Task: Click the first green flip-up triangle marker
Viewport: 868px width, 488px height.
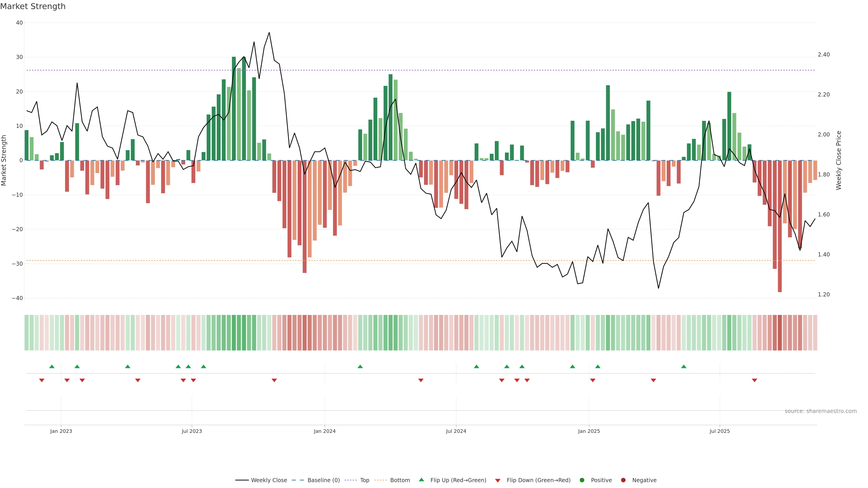Action: point(52,366)
